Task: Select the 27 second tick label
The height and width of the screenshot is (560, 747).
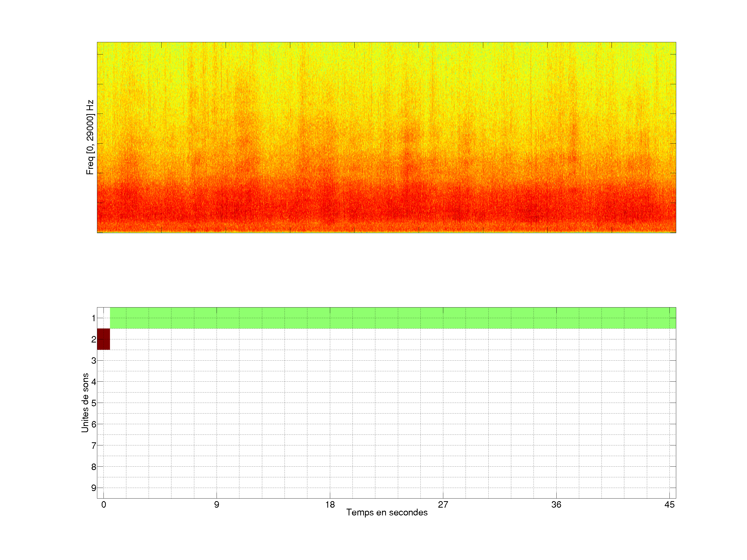Action: point(443,505)
